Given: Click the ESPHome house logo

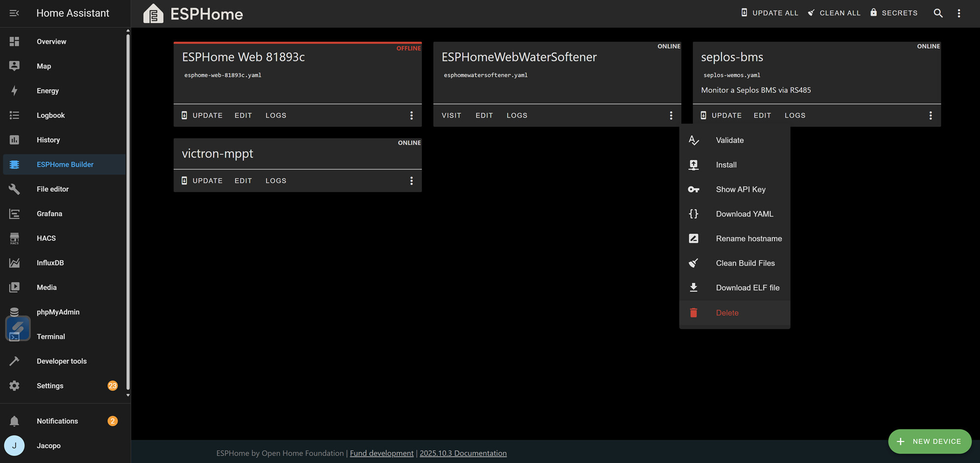Looking at the screenshot, I should tap(153, 14).
